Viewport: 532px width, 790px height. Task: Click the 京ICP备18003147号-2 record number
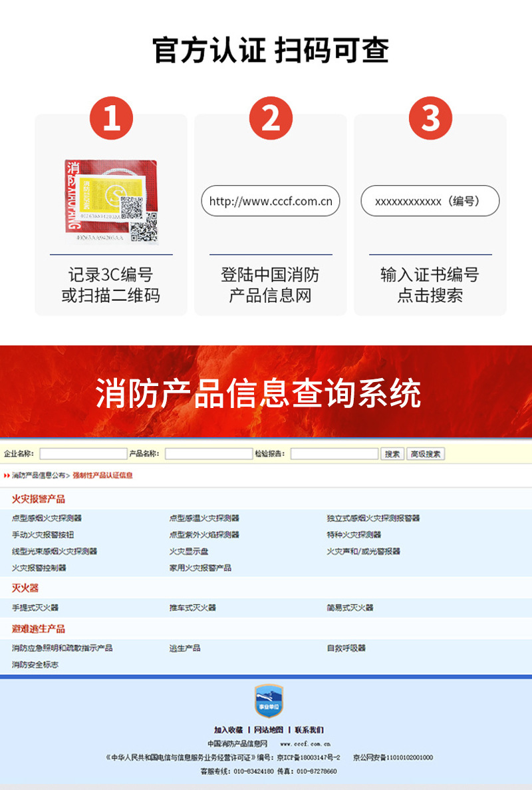pyautogui.click(x=309, y=757)
